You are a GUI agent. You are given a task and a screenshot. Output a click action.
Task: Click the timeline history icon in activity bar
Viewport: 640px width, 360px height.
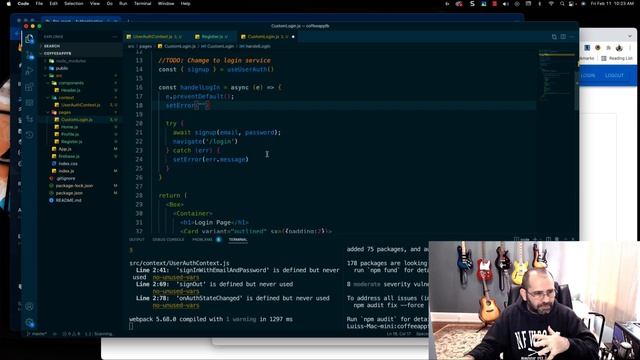tap(29, 135)
